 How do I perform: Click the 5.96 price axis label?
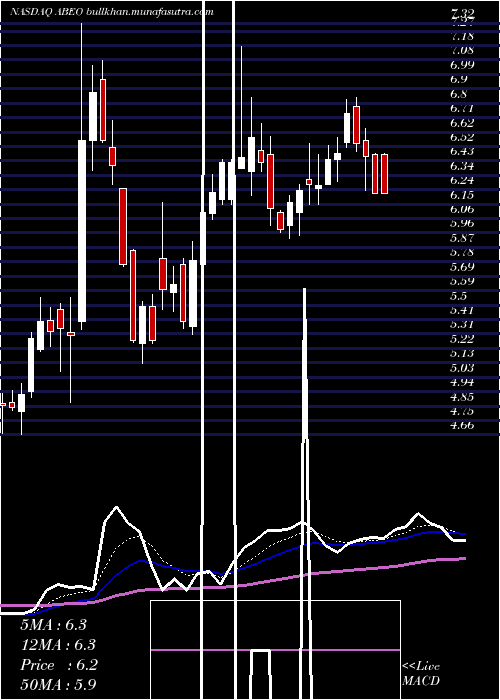click(462, 224)
